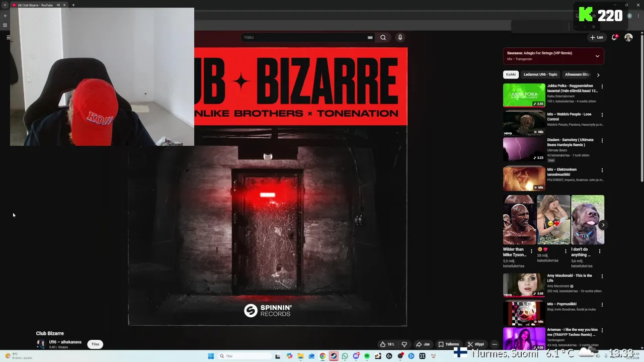Show more filter chips with arrow

[598, 75]
